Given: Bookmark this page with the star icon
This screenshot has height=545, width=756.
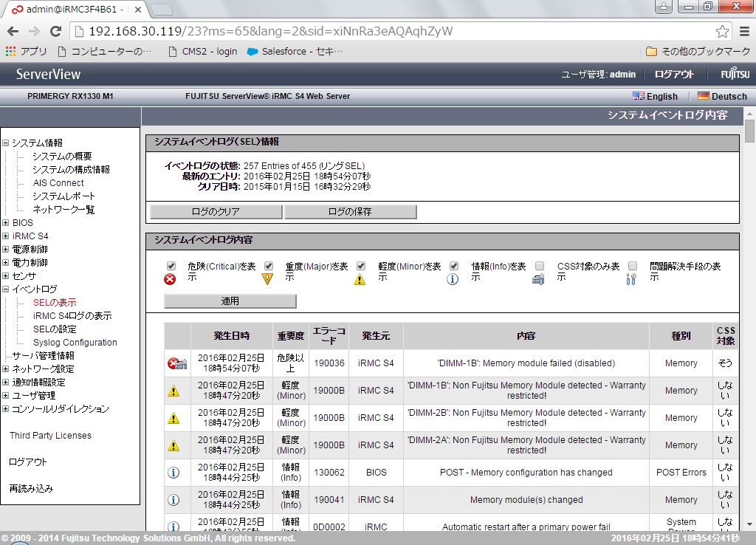Looking at the screenshot, I should tap(722, 32).
